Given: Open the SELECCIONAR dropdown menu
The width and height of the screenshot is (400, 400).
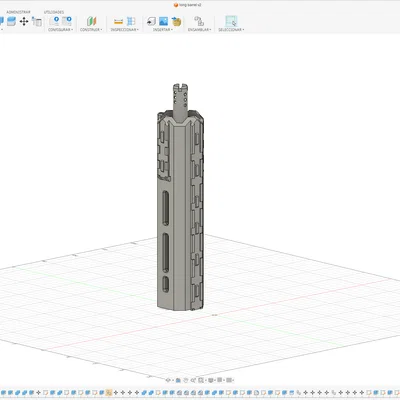Looking at the screenshot, I should (231, 30).
